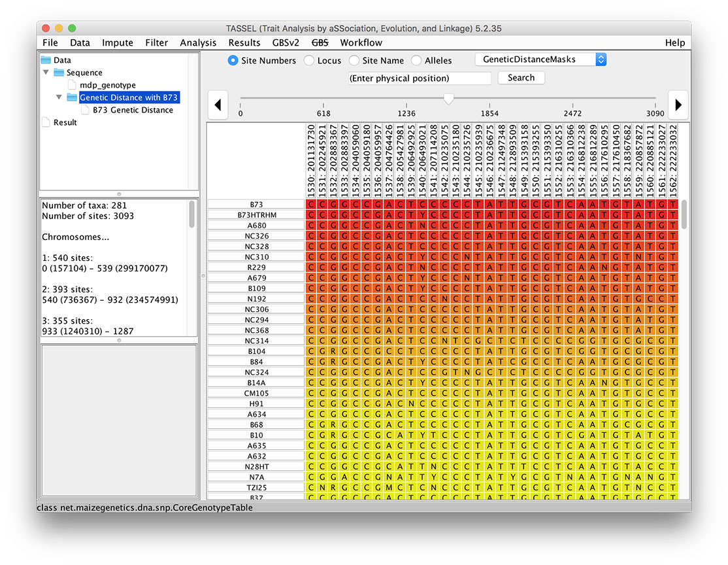Image resolution: width=728 pixels, height=565 pixels.
Task: Click the info panel vertical scrollbar
Action: 191,214
